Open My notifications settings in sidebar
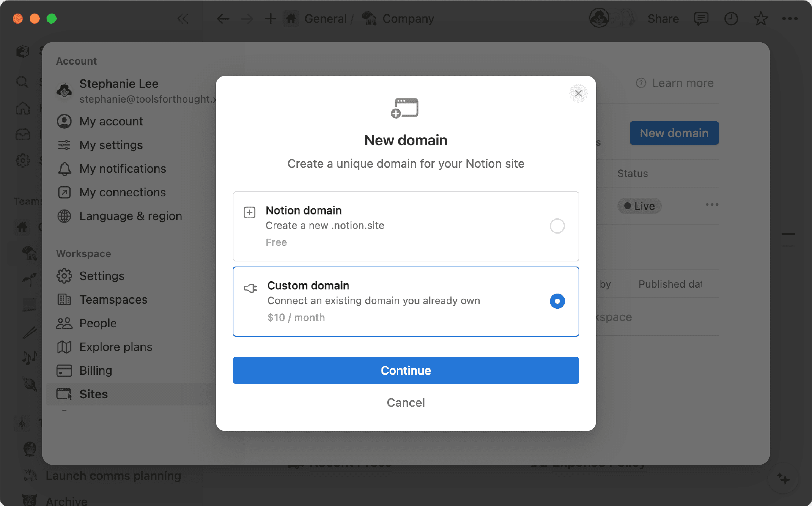The width and height of the screenshot is (812, 506). 123,169
